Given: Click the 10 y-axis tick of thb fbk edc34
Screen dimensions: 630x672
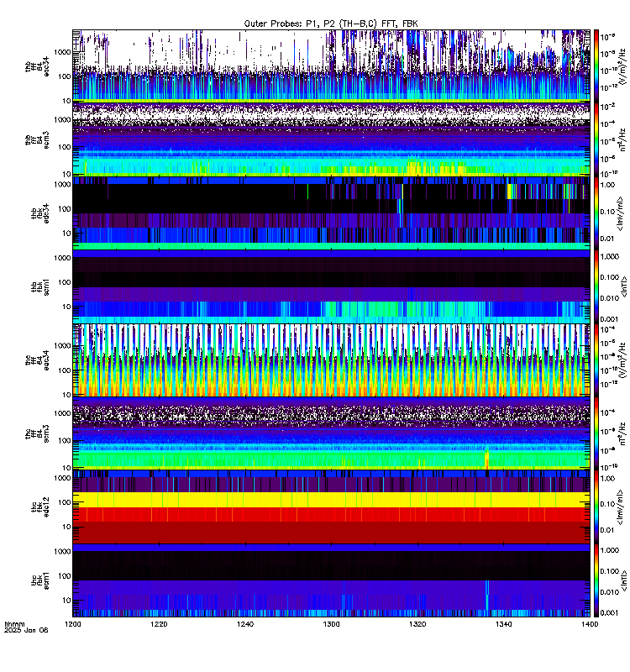Looking at the screenshot, I should coord(66,234).
